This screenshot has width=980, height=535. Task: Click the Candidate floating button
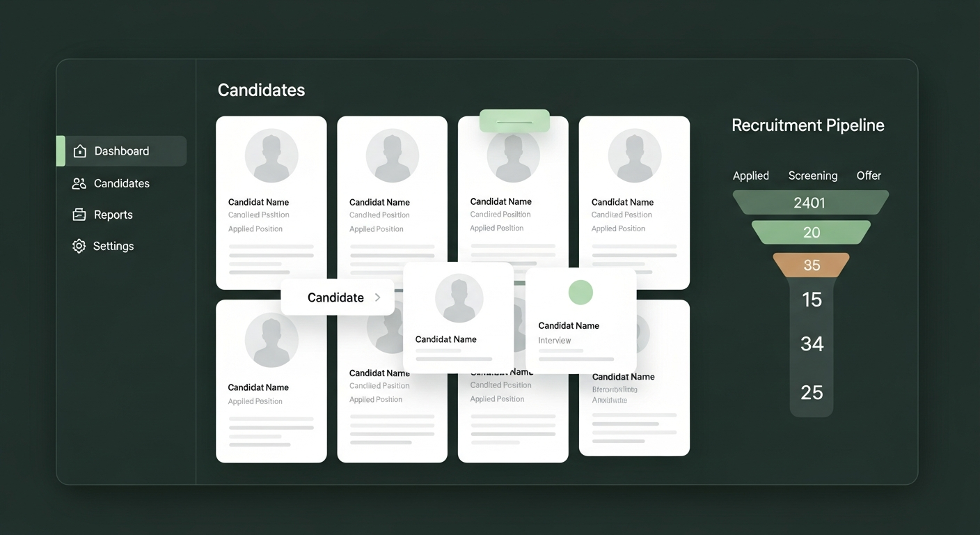tap(337, 297)
